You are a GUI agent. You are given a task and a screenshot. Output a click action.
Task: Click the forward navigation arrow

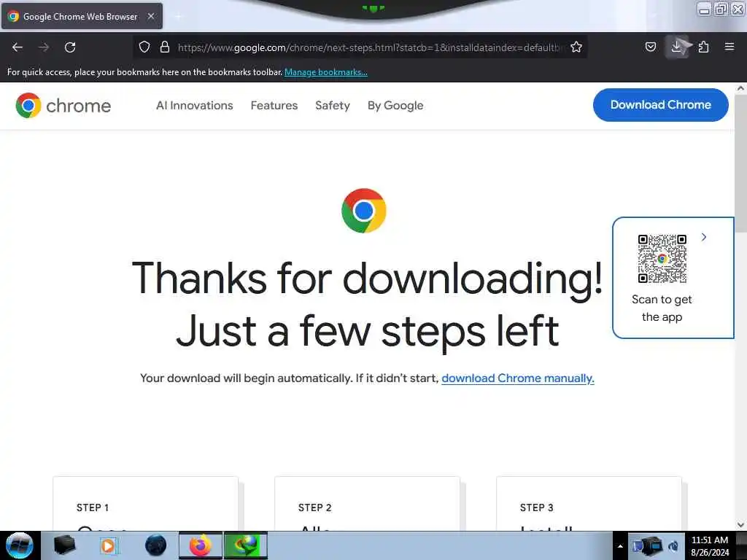[44, 47]
